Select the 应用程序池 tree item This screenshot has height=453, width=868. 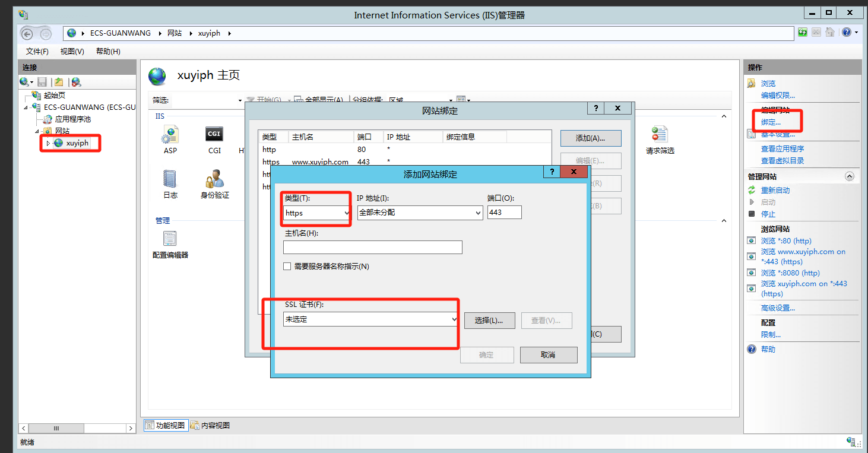coord(73,119)
